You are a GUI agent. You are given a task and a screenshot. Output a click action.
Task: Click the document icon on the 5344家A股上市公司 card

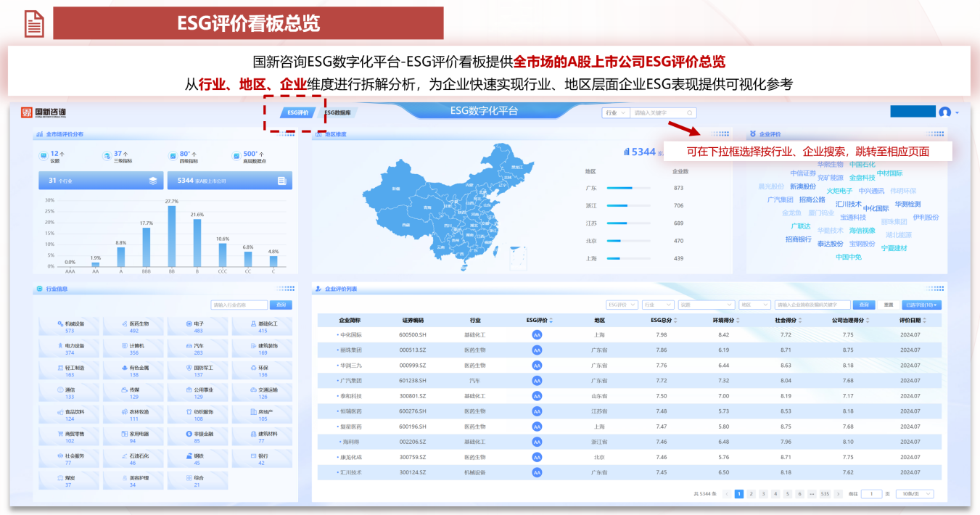click(281, 180)
